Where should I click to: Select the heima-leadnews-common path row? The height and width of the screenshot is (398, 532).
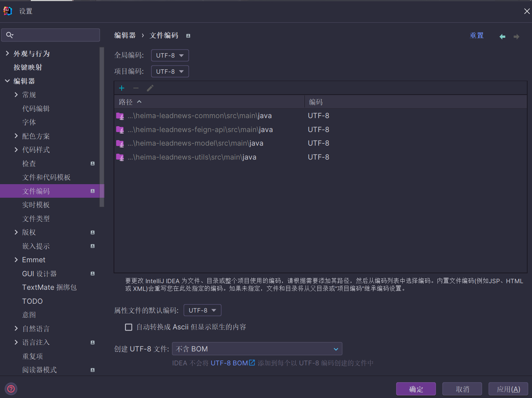tap(321, 116)
